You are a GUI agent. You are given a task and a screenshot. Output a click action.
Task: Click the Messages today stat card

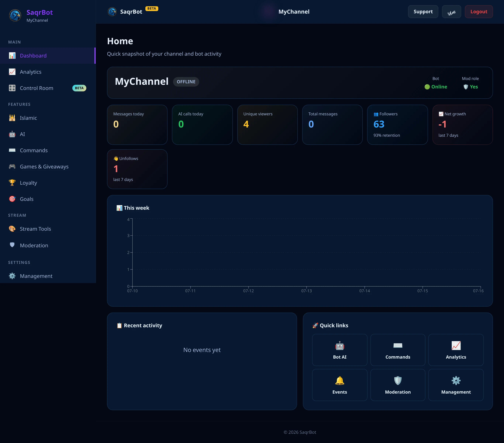click(137, 125)
